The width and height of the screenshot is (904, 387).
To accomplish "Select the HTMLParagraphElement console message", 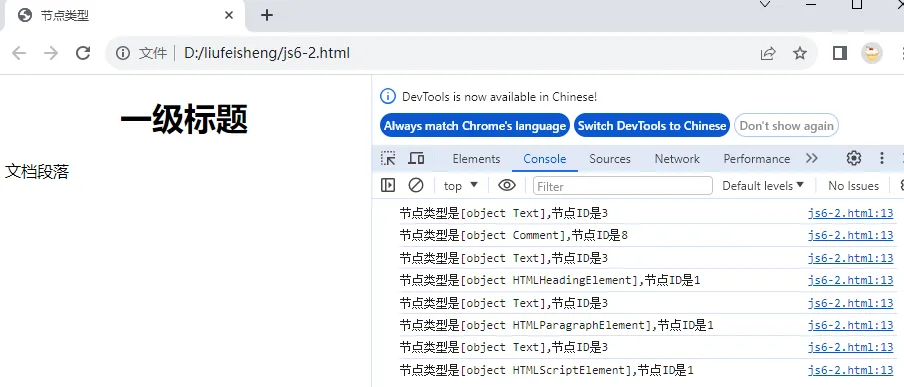I will (x=556, y=325).
